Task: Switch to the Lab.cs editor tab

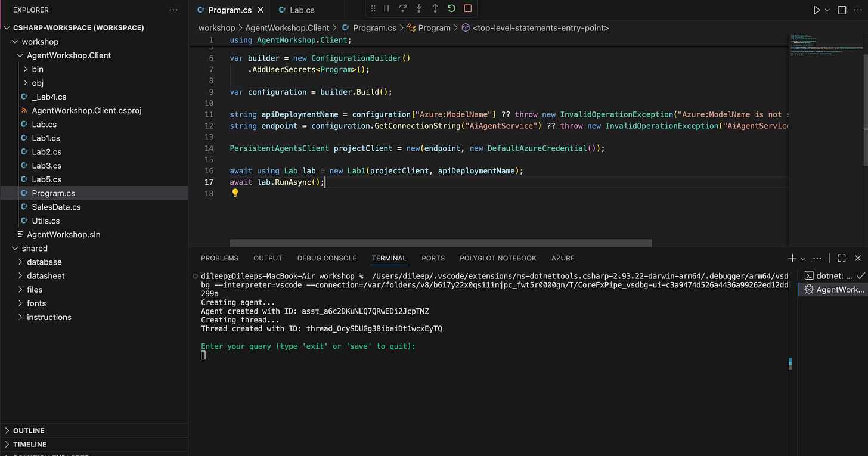Action: coord(302,10)
